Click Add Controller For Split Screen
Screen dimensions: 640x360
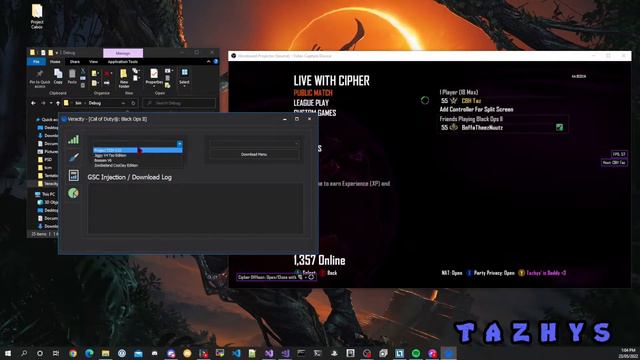[x=476, y=109]
